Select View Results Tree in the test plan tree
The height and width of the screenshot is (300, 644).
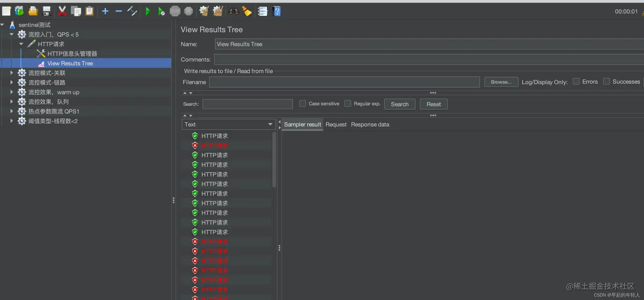coord(70,63)
